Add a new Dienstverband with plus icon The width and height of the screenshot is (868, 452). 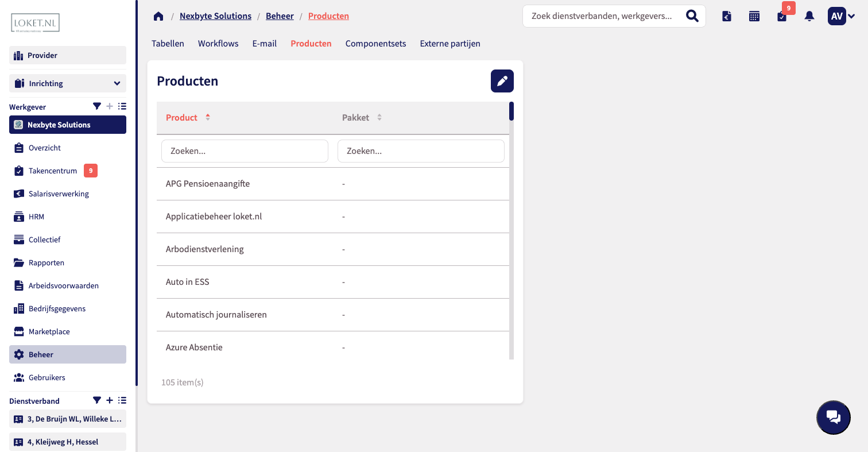click(x=110, y=400)
